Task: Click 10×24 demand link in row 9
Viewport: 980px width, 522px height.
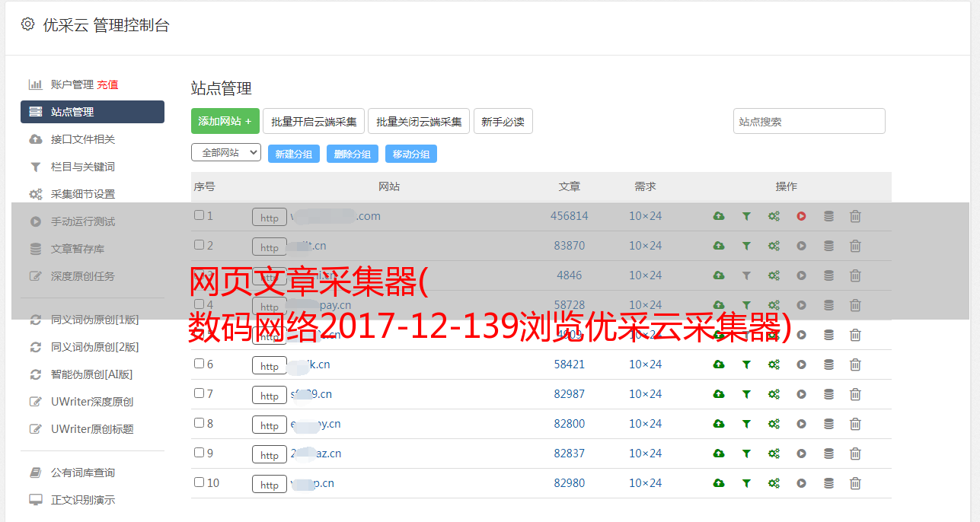Action: (x=645, y=454)
